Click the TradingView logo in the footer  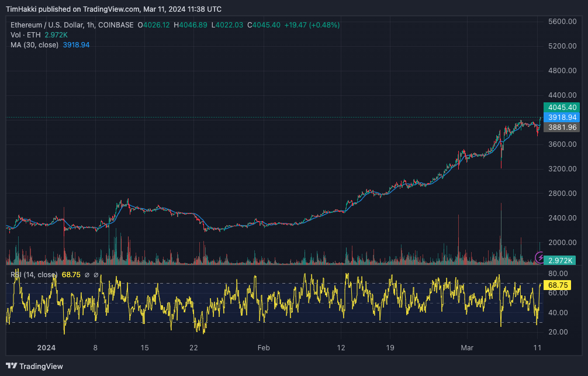(35, 367)
